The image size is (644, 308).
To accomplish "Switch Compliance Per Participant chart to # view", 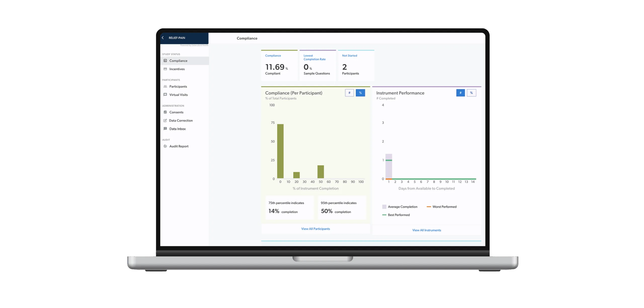I will click(349, 93).
